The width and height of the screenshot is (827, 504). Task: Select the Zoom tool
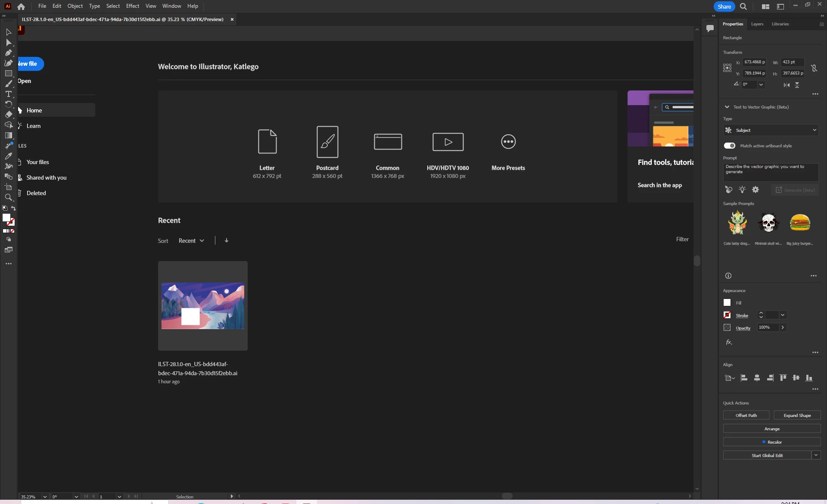[x=8, y=198]
